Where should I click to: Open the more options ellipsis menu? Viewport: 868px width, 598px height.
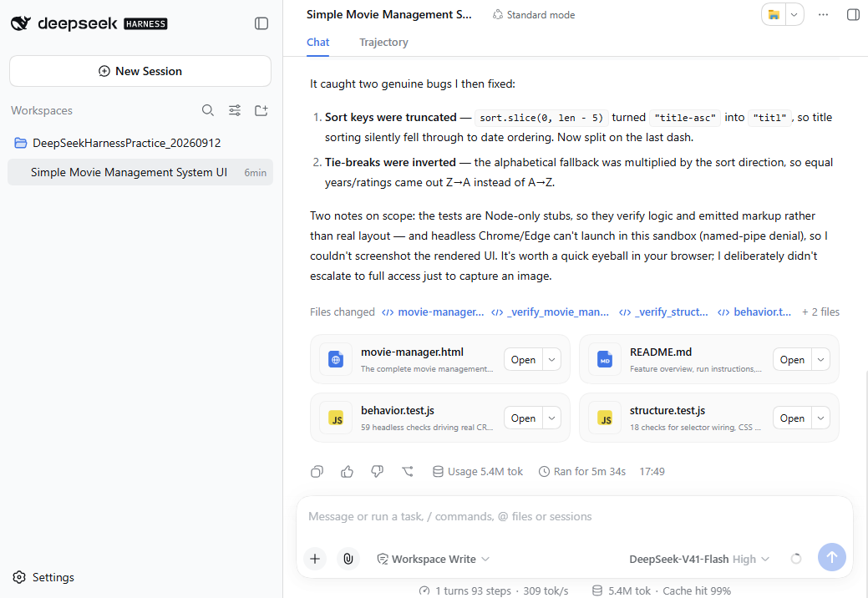click(823, 14)
